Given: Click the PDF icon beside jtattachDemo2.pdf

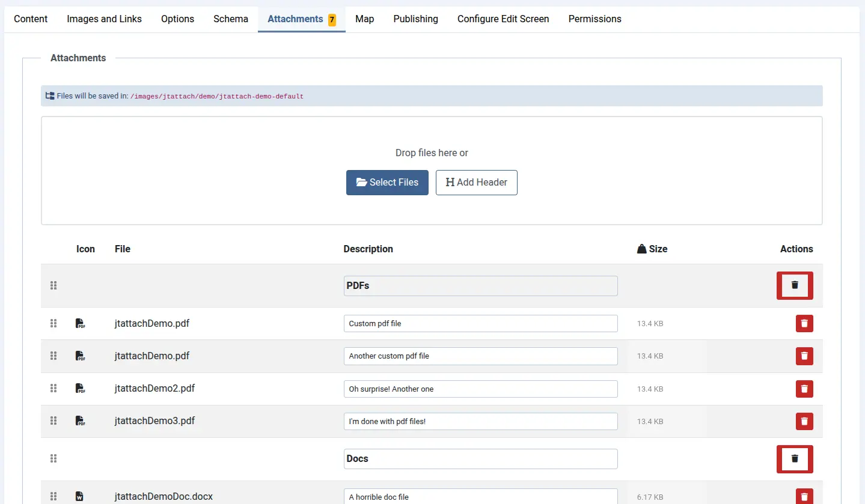Looking at the screenshot, I should (x=80, y=389).
